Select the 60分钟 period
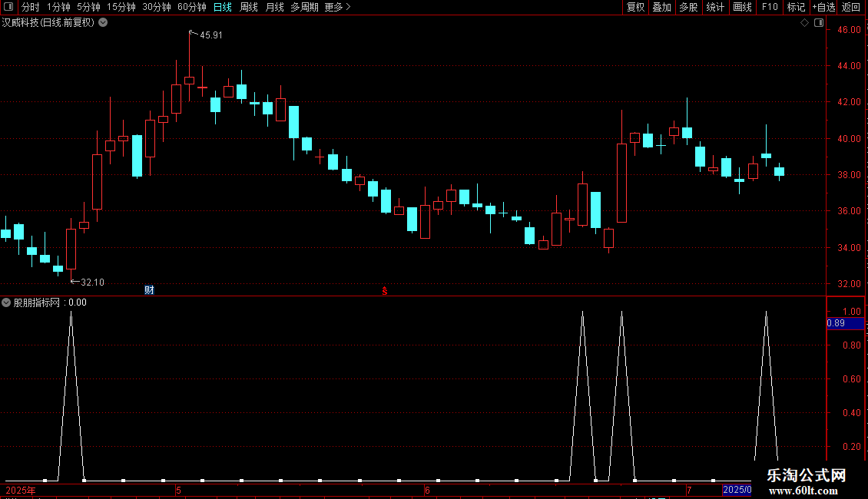Viewport: 868px width, 499px height. 192,7
